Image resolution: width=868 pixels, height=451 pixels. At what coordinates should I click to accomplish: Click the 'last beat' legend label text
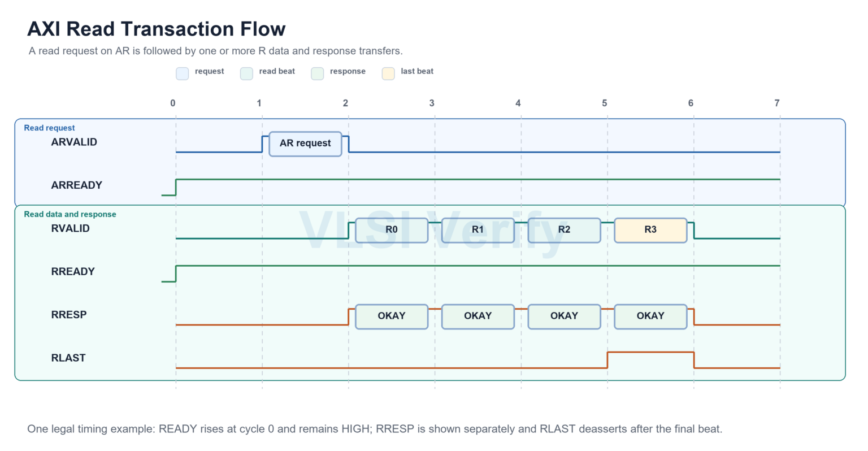[x=417, y=71]
